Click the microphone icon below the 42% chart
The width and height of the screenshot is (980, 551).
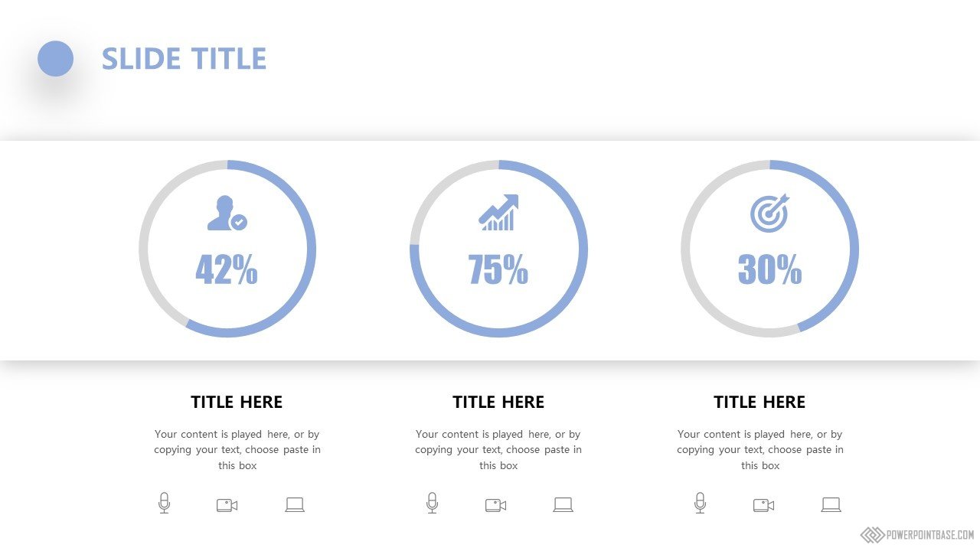pyautogui.click(x=164, y=503)
